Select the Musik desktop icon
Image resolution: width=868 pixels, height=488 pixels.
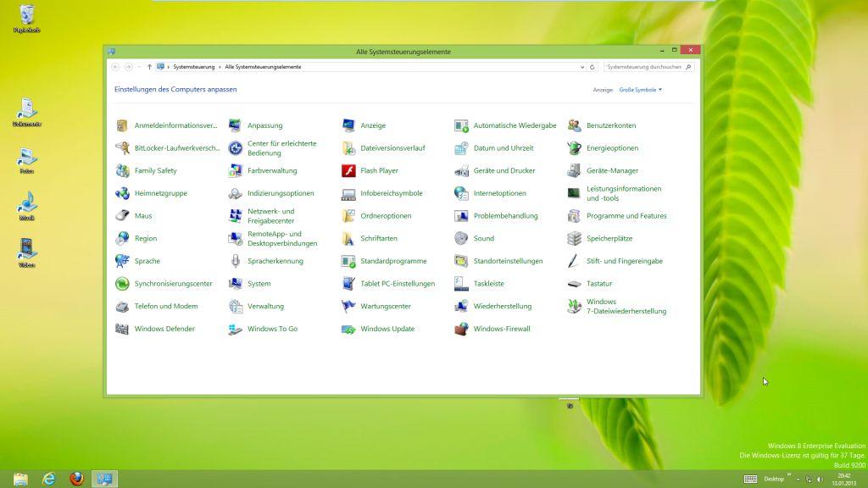point(26,207)
